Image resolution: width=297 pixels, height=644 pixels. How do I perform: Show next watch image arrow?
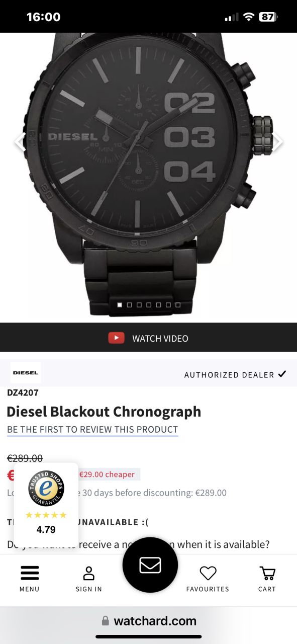(x=277, y=142)
